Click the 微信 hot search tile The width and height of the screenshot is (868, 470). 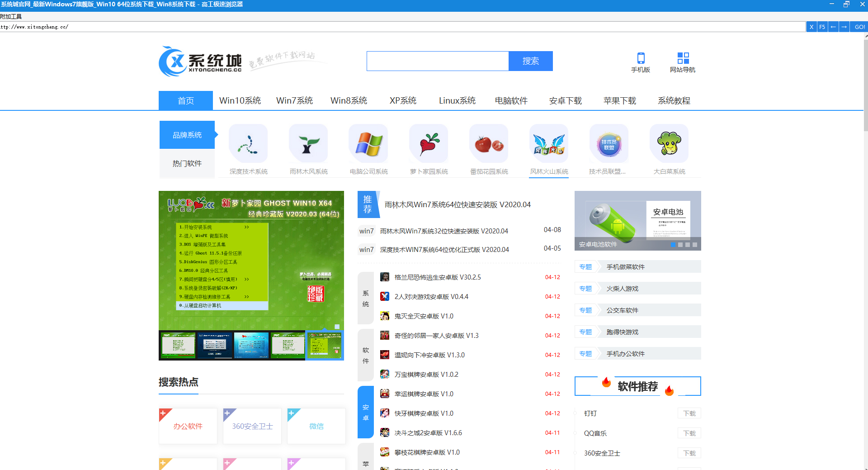(x=316, y=426)
